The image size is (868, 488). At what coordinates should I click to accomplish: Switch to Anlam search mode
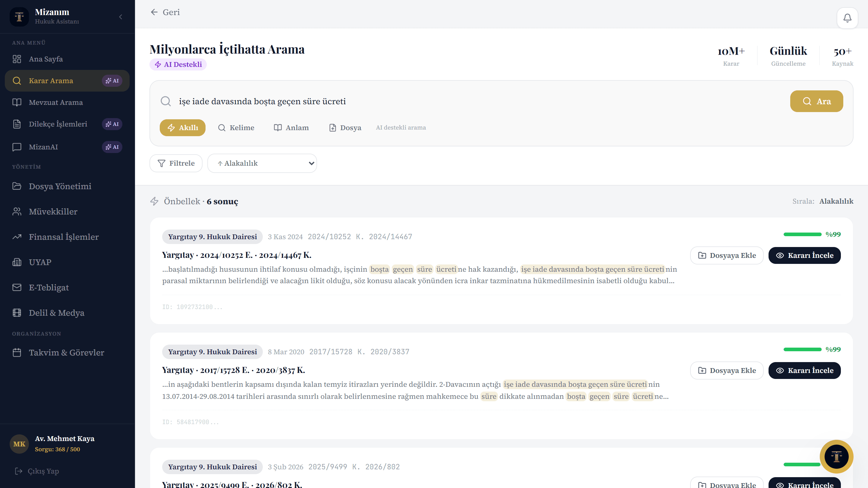coord(291,128)
